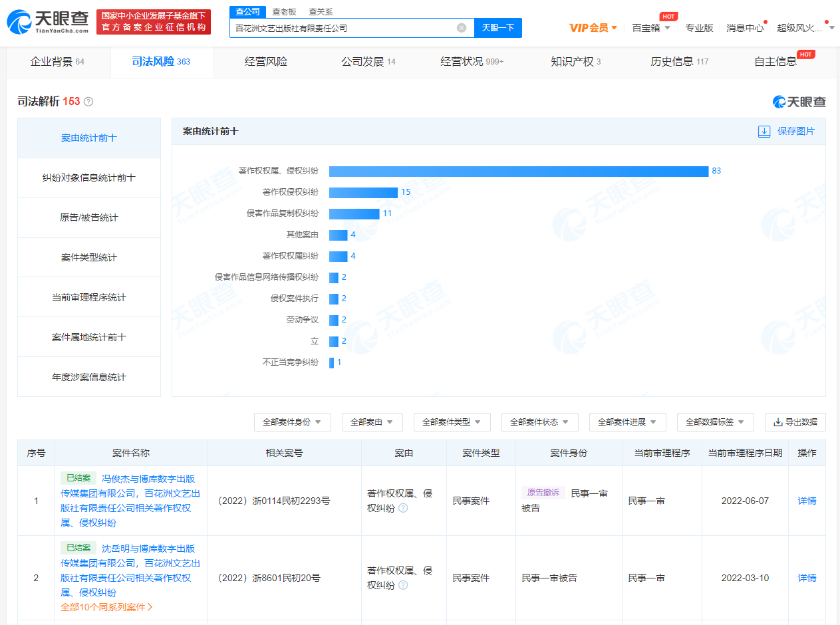The width and height of the screenshot is (840, 625).
Task: Click 保存图片 to save chart
Action: [x=796, y=132]
